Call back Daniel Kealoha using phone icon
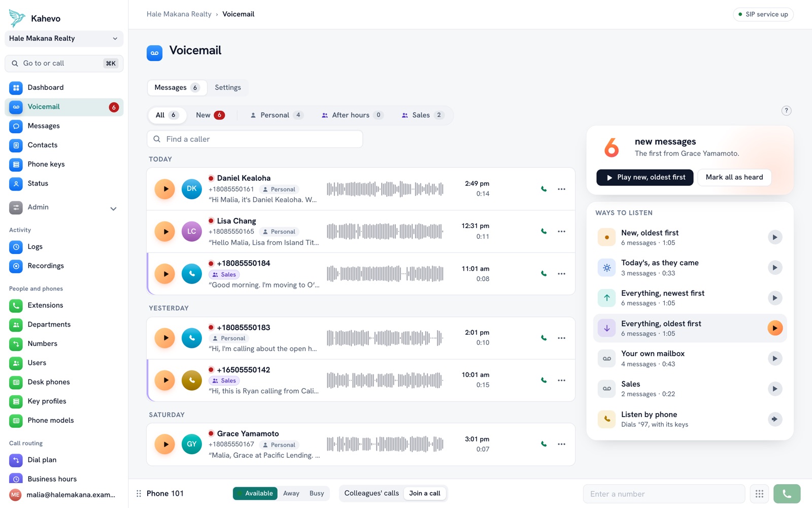812x508 pixels. tap(544, 189)
